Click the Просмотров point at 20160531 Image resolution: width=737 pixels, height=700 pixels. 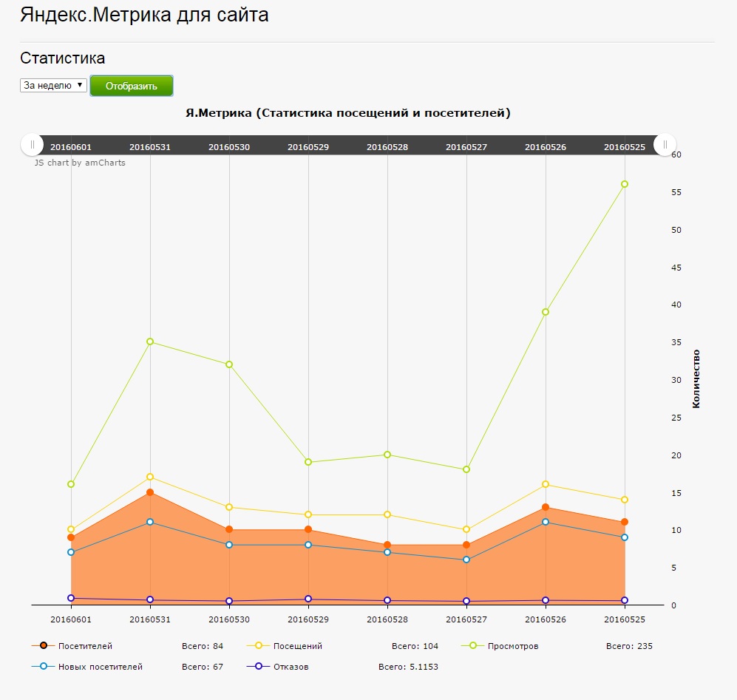[150, 341]
